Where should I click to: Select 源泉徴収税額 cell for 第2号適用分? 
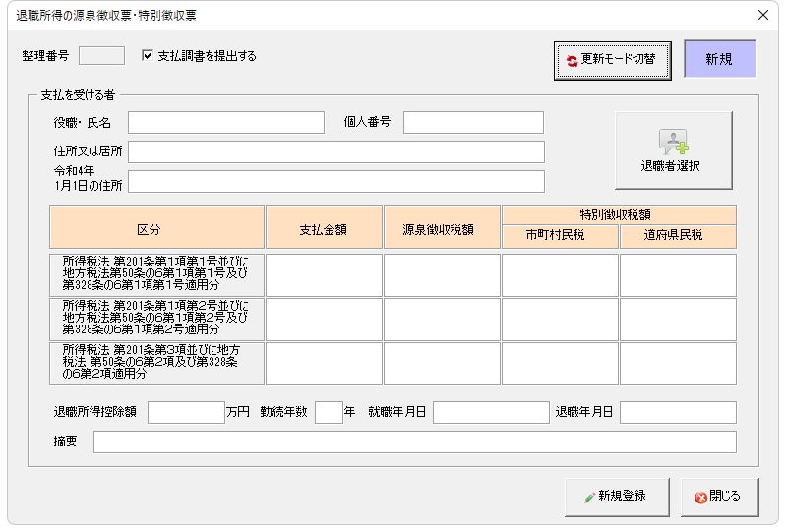pos(442,320)
